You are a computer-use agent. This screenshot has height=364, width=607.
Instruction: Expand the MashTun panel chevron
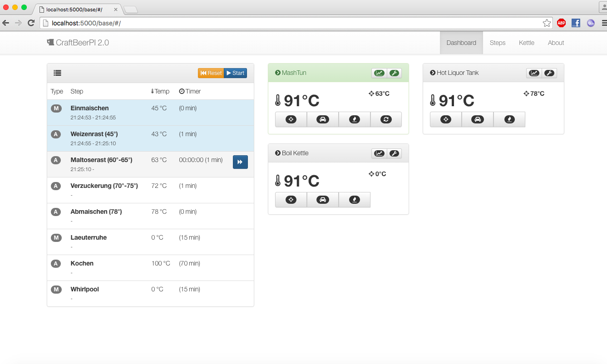pos(278,73)
